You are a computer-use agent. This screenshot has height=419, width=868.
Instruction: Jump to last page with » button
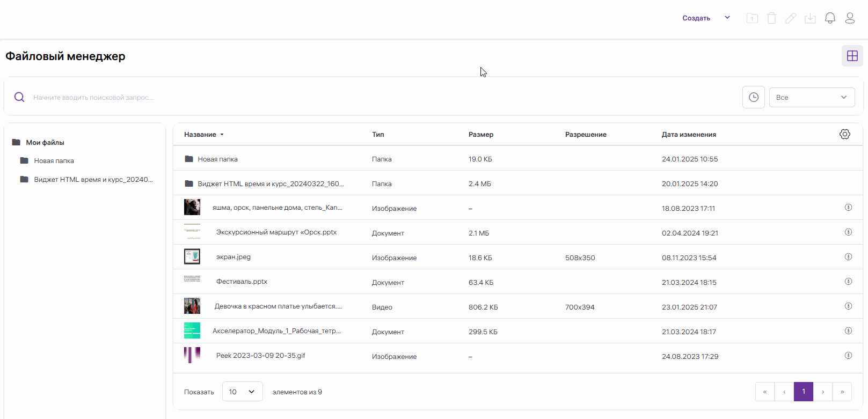[842, 392]
